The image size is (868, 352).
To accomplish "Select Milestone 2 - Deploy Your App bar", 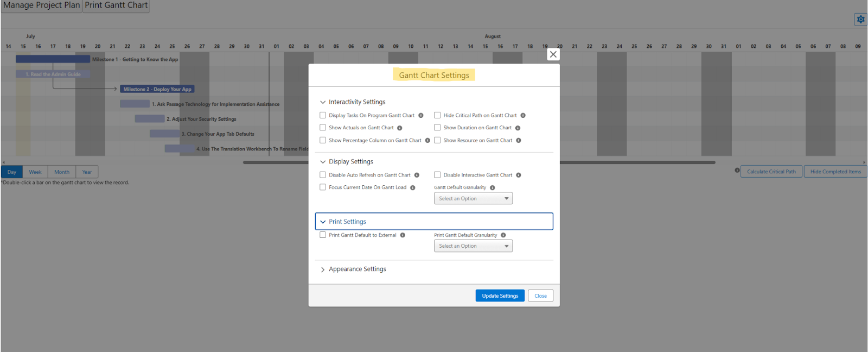I will [x=157, y=89].
